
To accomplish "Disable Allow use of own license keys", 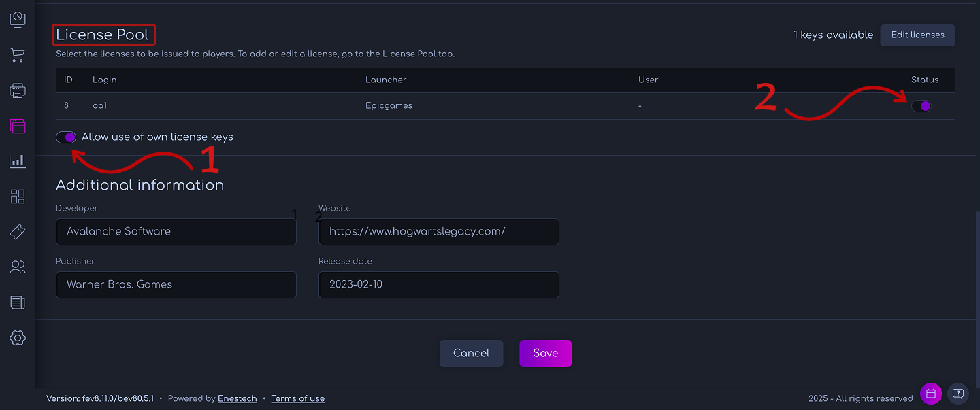I will point(66,137).
